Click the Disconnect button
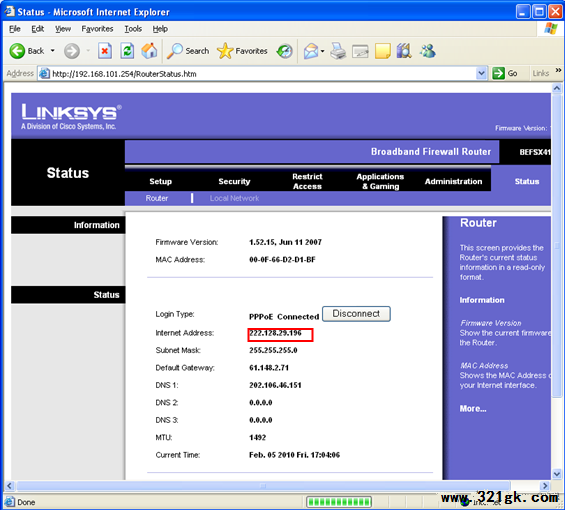Screen dimensions: 565x510 point(356,314)
